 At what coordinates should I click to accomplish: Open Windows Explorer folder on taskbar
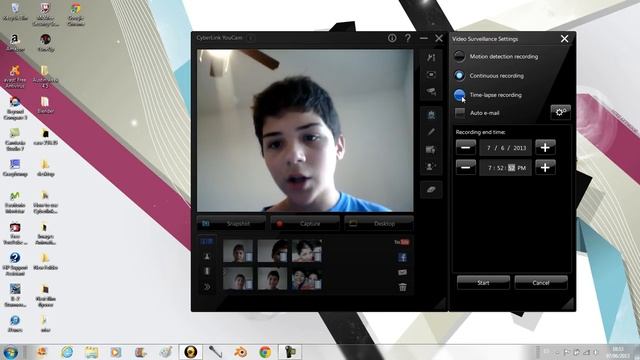coord(91,352)
